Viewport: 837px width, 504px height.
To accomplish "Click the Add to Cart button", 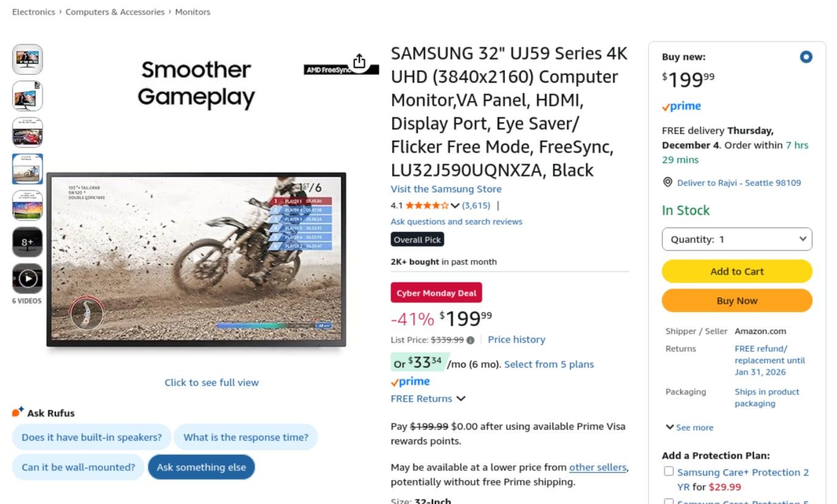I will [x=736, y=271].
